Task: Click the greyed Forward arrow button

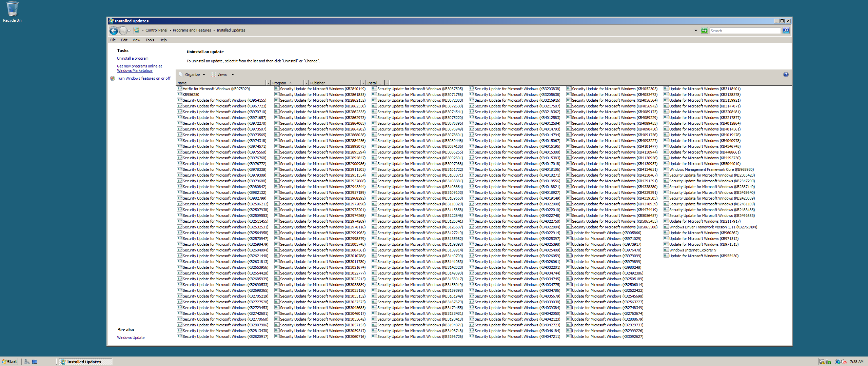Action: 123,31
